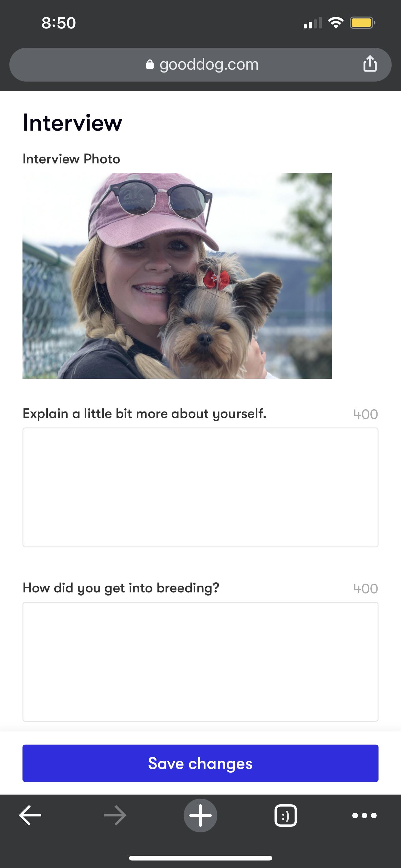The width and height of the screenshot is (401, 868).
Task: Tap the 8:50 clock in status bar
Action: (x=59, y=23)
